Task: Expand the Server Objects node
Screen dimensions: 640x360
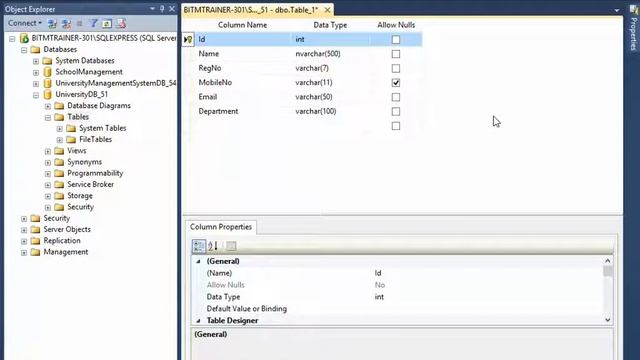Action: pos(24,230)
